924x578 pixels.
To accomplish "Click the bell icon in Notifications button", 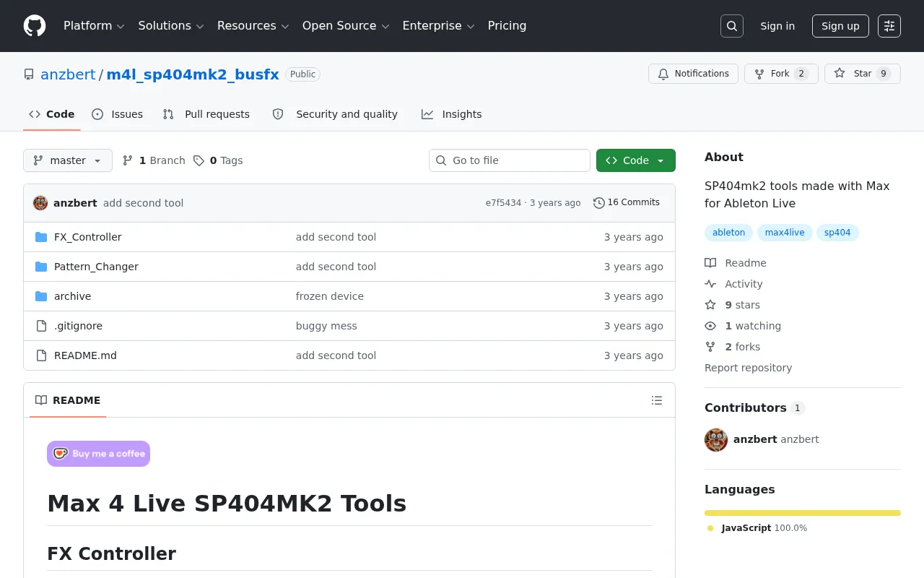I will click(x=663, y=74).
